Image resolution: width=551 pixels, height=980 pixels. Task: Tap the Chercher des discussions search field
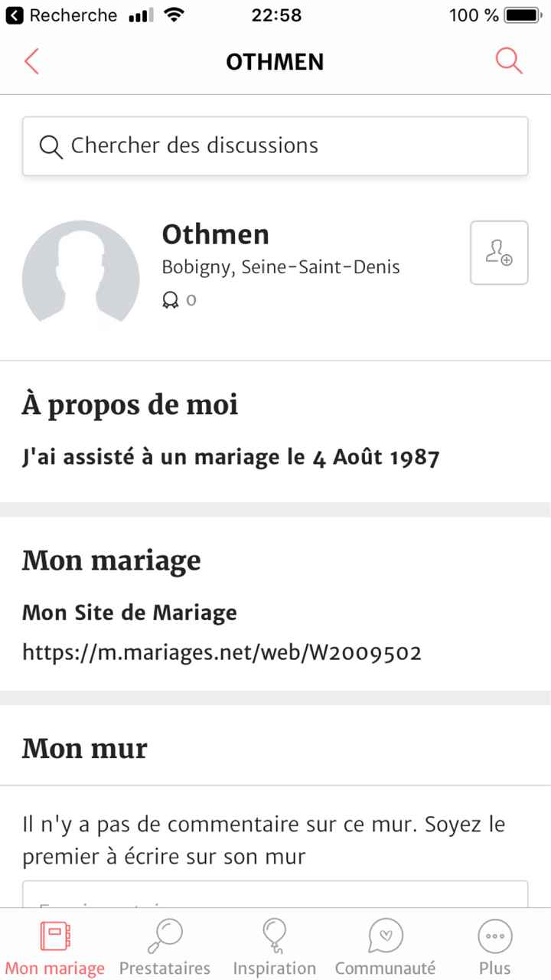coord(275,146)
